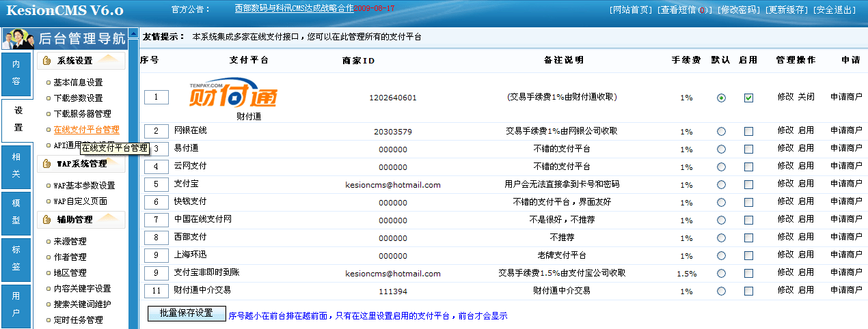
Task: Open 内容关键字设置
Action: 82,289
